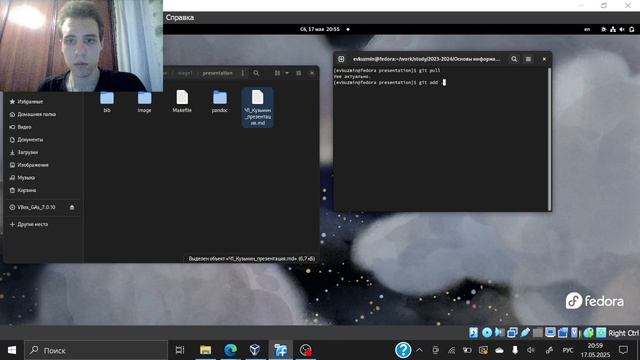Click VirtualBox optical disk status icon
This screenshot has height=360, width=640.
click(x=487, y=333)
